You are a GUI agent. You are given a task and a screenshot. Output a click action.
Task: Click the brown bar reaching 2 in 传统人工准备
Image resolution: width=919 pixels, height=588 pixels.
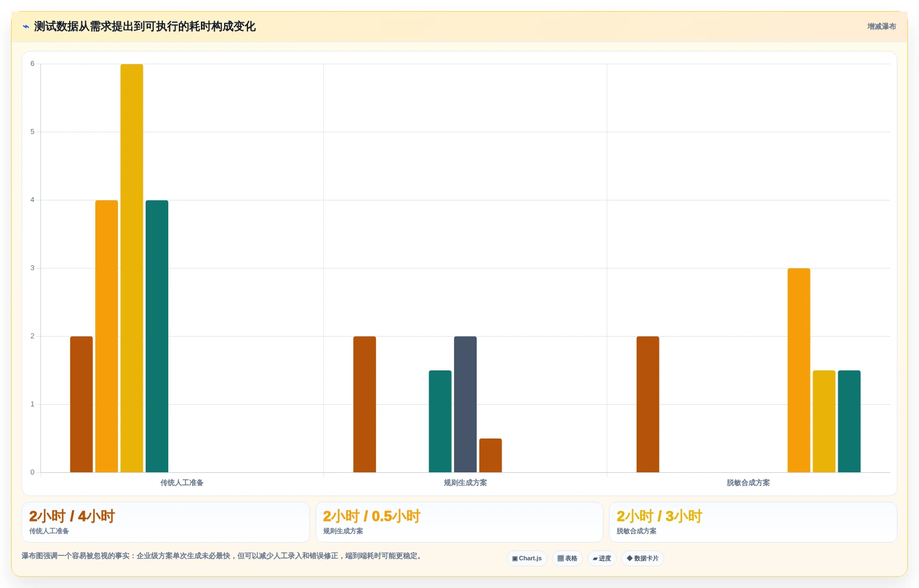coord(81,404)
